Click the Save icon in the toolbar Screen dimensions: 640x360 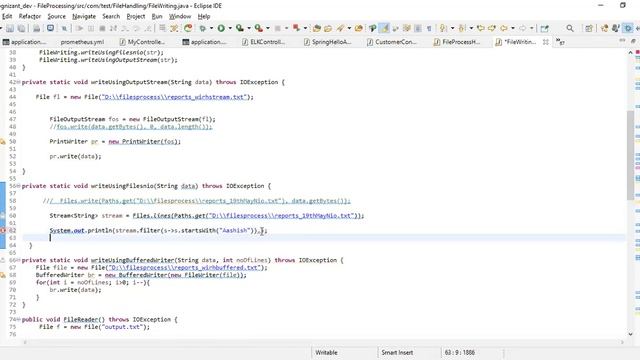coord(10,28)
